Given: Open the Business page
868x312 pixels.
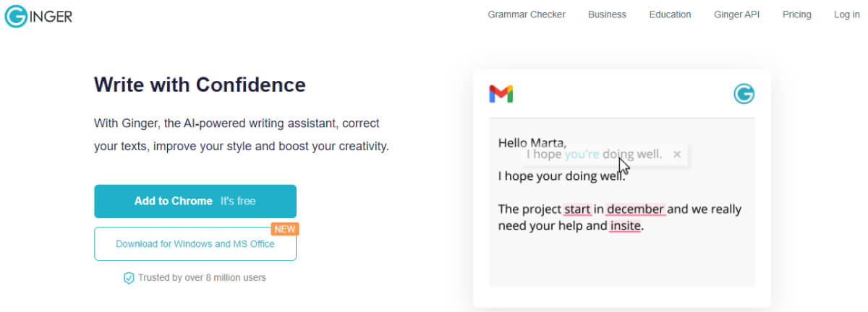Looking at the screenshot, I should point(607,14).
